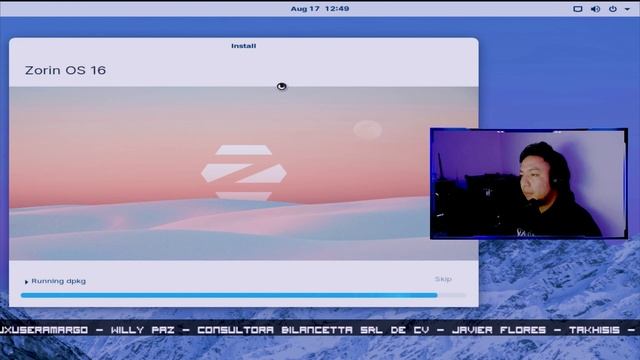Click the Skip button in installer

point(443,279)
